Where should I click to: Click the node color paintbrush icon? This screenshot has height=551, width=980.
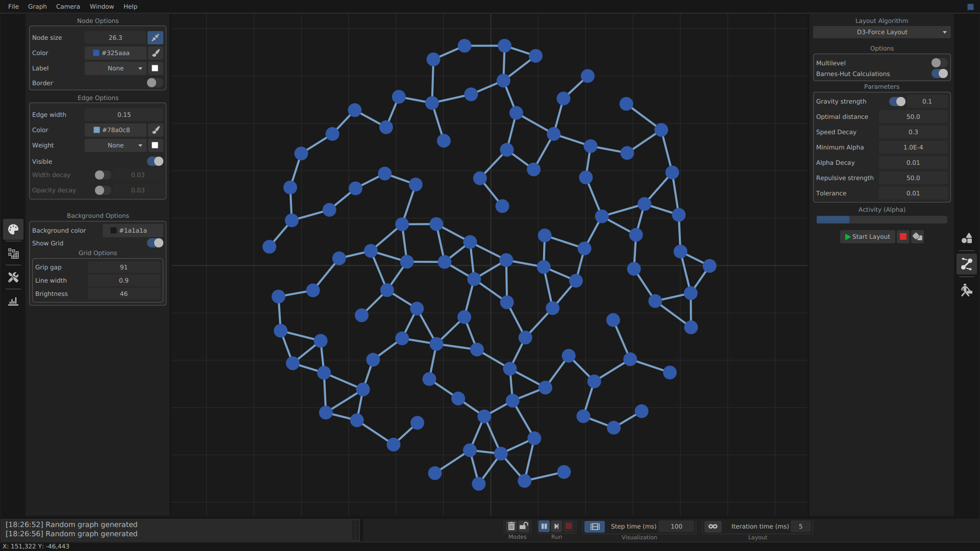[x=156, y=53]
